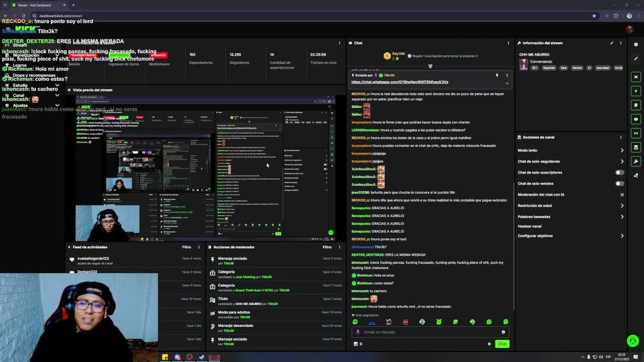Open Stream item in left sidebar
This screenshot has width=644, height=362.
pos(20,45)
